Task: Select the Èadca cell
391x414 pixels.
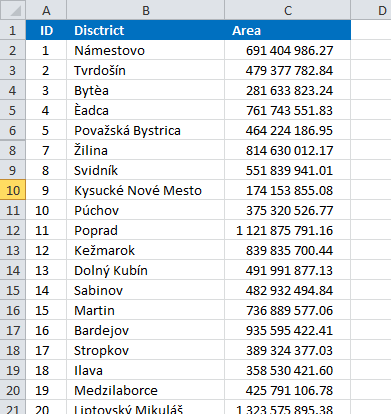Action: point(146,110)
